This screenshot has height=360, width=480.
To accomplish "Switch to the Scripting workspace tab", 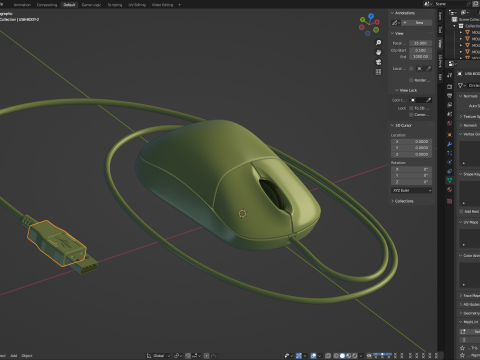I will tap(115, 5).
